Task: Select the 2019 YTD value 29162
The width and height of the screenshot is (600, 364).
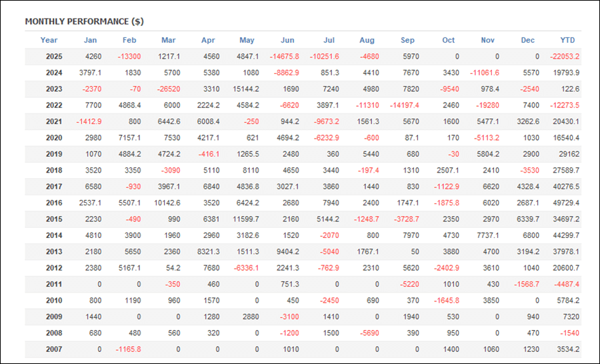Action: pyautogui.click(x=569, y=154)
